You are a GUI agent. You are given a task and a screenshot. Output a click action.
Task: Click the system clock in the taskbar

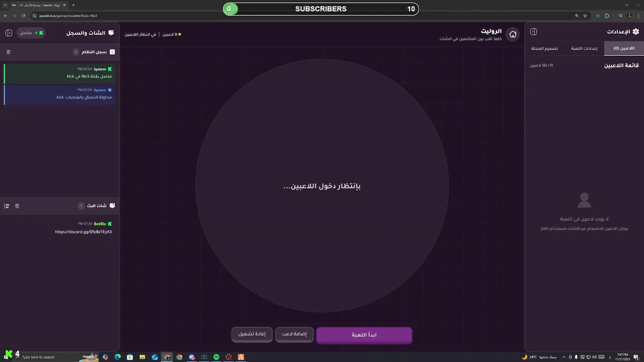tap(622, 357)
